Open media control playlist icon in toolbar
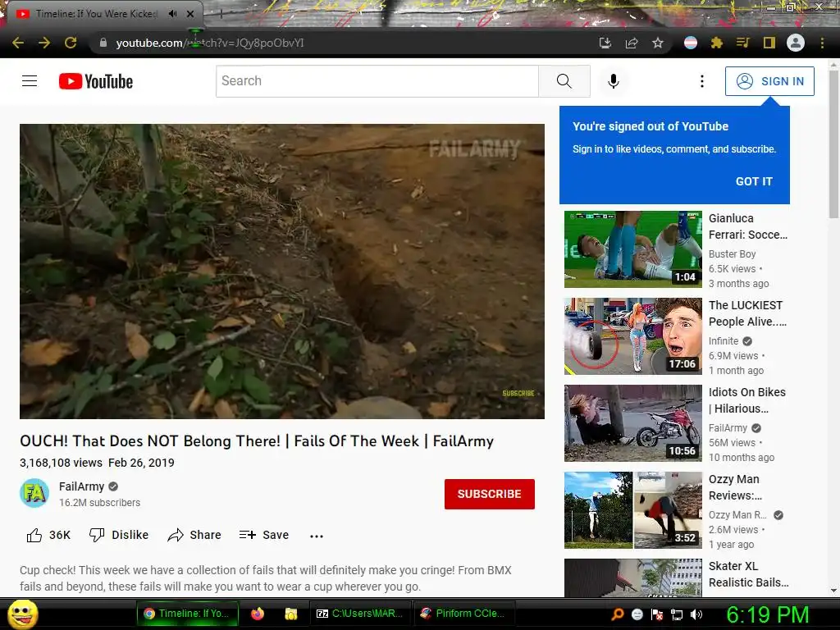The image size is (840, 630). pos(743,43)
